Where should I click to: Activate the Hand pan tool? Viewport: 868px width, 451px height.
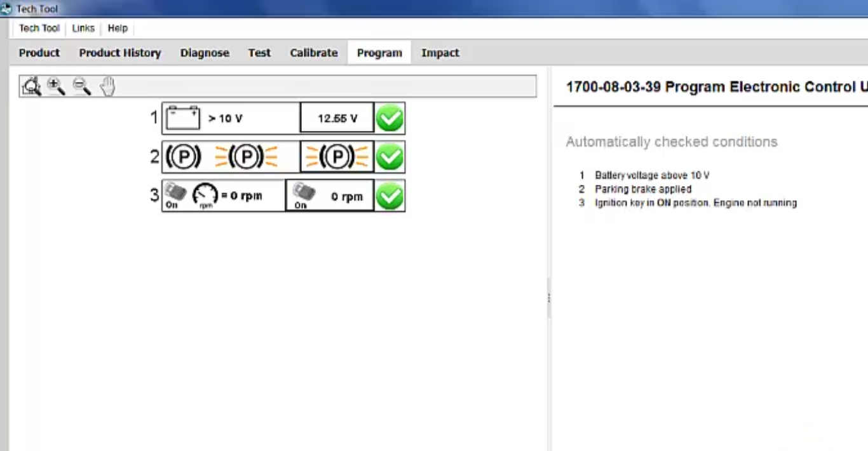click(106, 86)
